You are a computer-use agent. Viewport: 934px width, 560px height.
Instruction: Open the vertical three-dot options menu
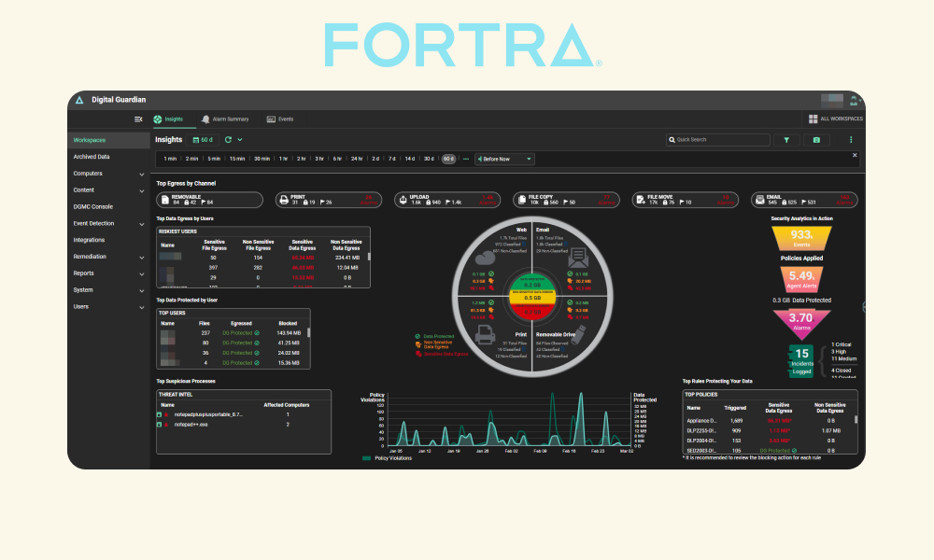851,140
